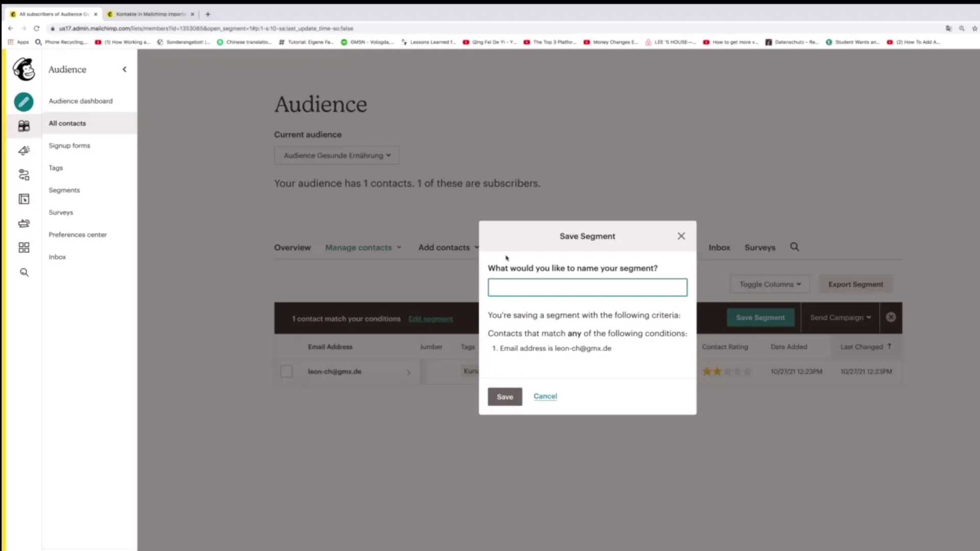Click the leon-ch@gmx.de email cell
Image resolution: width=980 pixels, height=551 pixels.
pyautogui.click(x=335, y=371)
